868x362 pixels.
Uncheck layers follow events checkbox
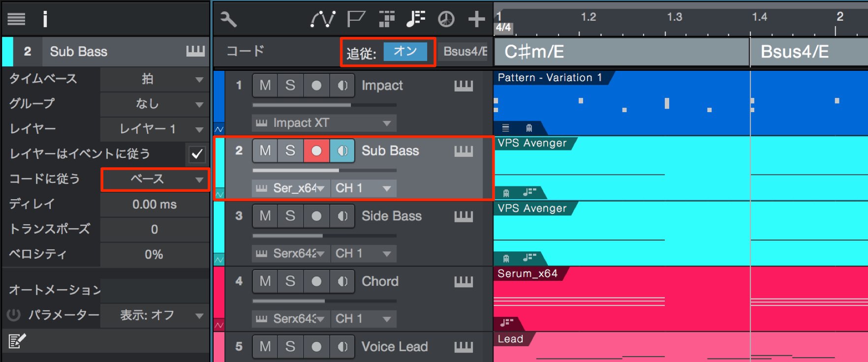[197, 154]
